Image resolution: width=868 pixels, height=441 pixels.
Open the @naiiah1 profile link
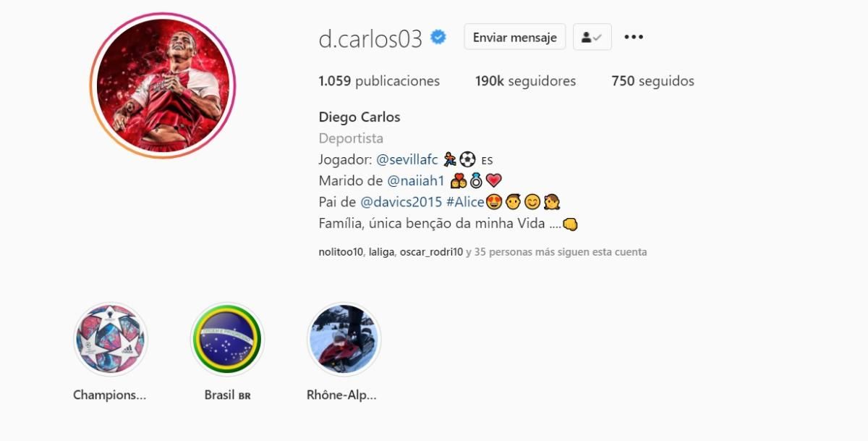[416, 180]
